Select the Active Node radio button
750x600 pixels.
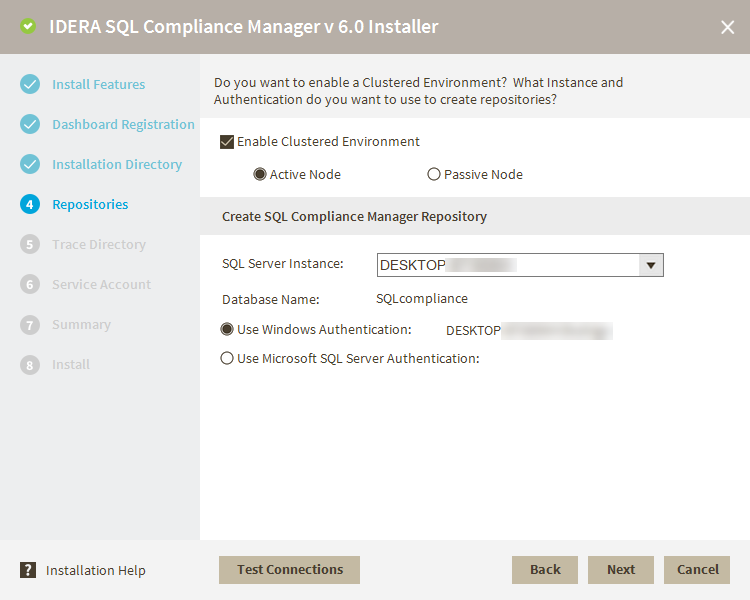tap(260, 174)
